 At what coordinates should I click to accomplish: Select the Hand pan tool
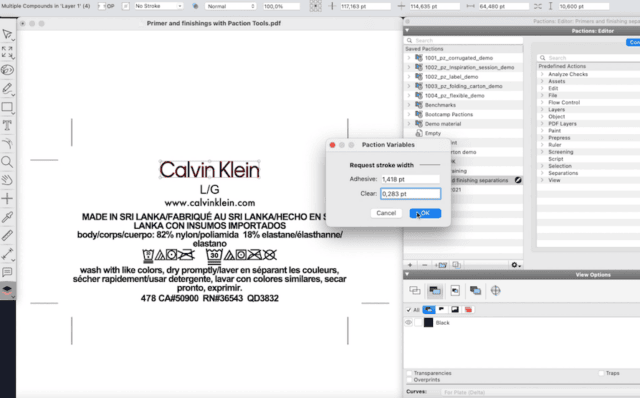[x=7, y=180]
